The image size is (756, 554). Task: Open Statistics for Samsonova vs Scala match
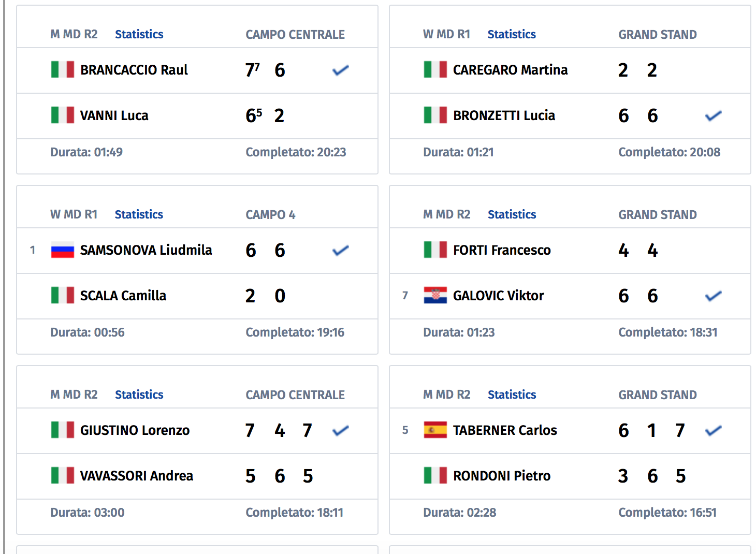[139, 214]
